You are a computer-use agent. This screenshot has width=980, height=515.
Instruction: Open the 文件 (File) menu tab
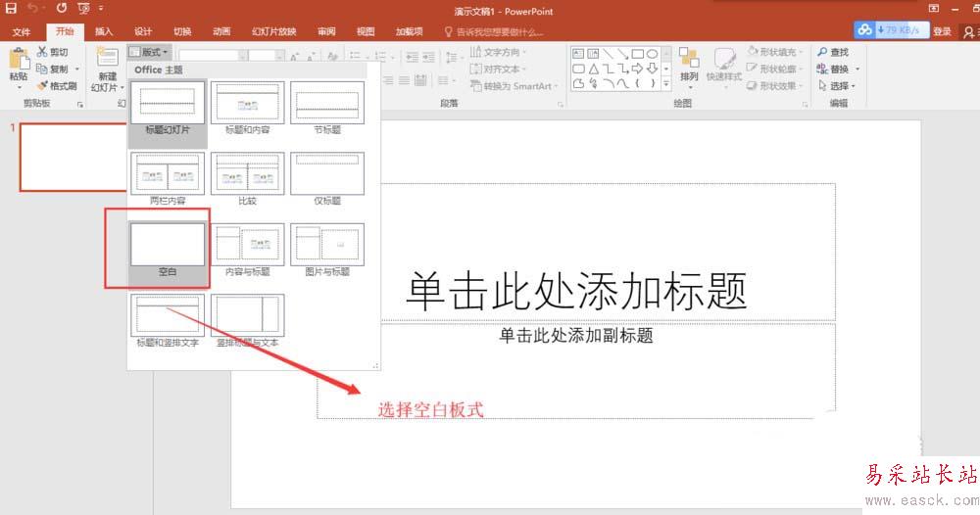point(22,32)
